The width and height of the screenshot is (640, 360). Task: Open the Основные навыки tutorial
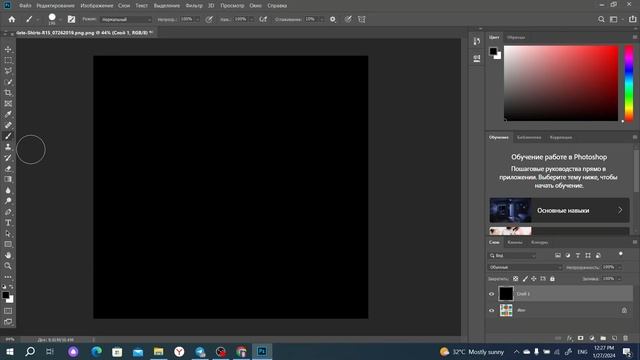(x=559, y=210)
